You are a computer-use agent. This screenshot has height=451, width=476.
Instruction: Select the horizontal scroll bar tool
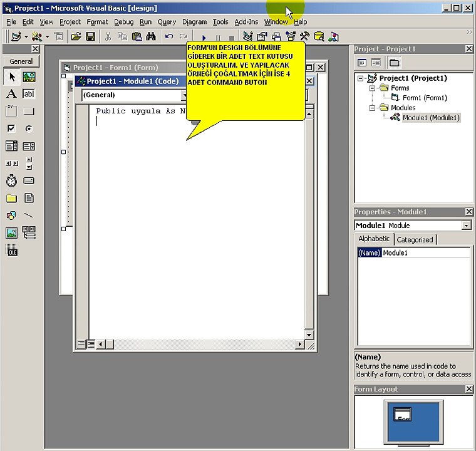pyautogui.click(x=12, y=163)
